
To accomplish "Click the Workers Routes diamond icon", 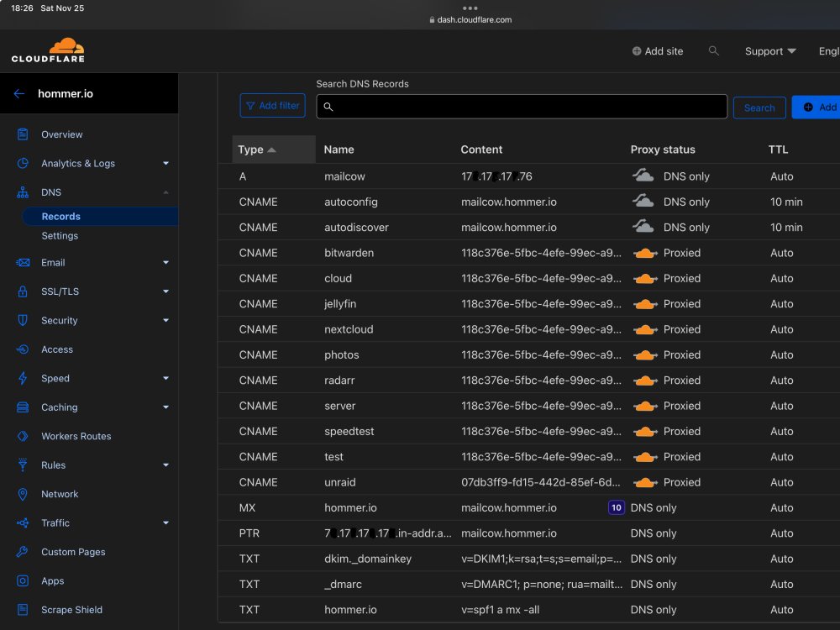I will pyautogui.click(x=23, y=436).
